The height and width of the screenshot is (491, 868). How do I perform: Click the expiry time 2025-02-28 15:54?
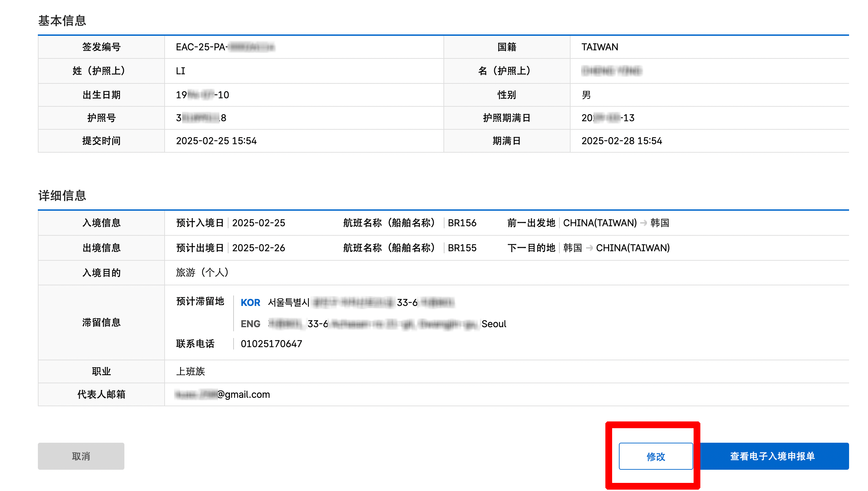click(x=621, y=141)
